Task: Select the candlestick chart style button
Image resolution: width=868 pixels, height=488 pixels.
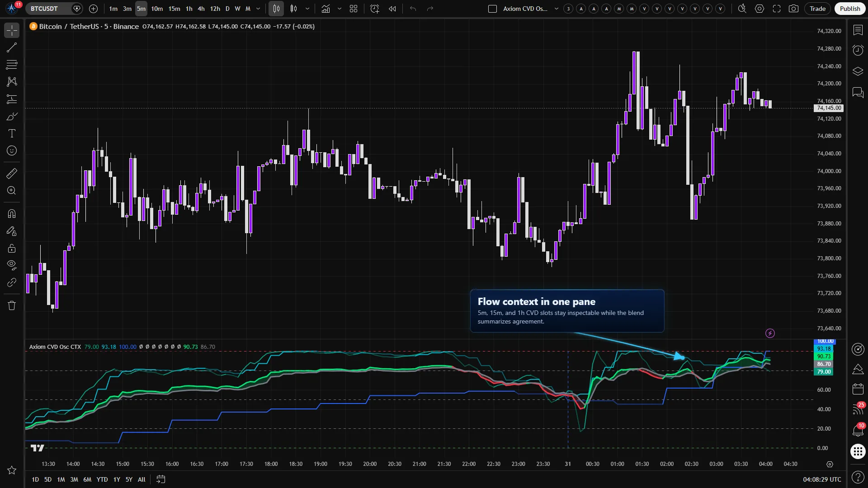Action: 276,9
